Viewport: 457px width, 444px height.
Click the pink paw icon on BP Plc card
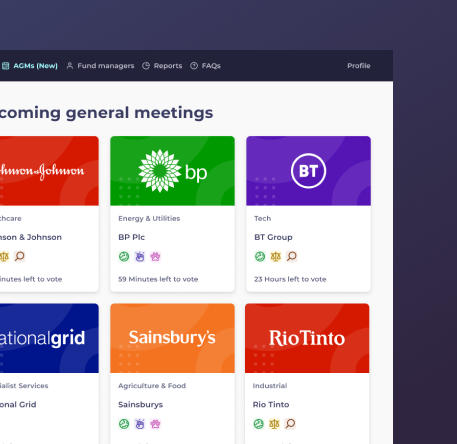[155, 257]
